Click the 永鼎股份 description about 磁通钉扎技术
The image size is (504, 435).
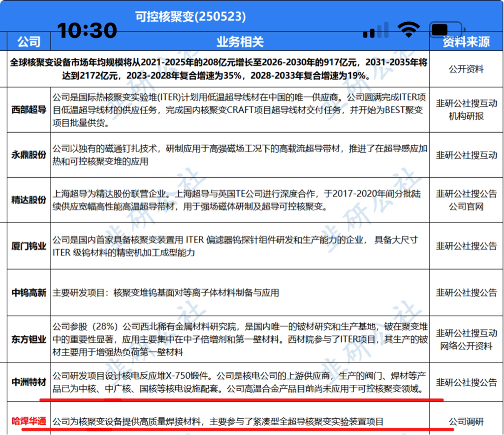pos(240,155)
